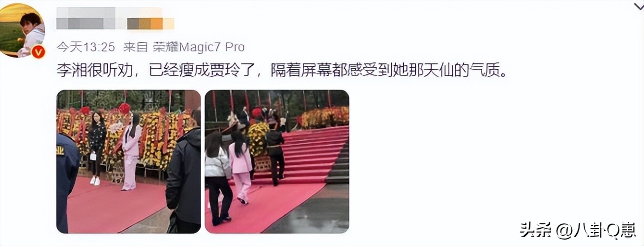Screen dimensions: 644x246
Task: Expand the post options chevron at top right
Action: click(x=639, y=6)
